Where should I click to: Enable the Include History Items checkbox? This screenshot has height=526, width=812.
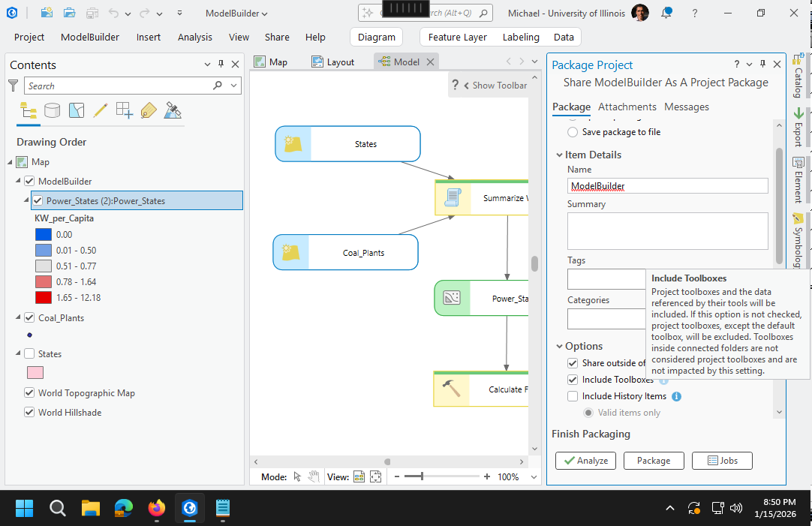[573, 396]
